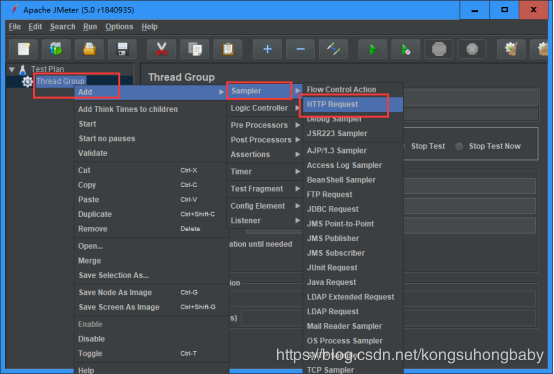This screenshot has height=374, width=554.
Task: Open the File menu
Action: 14,27
